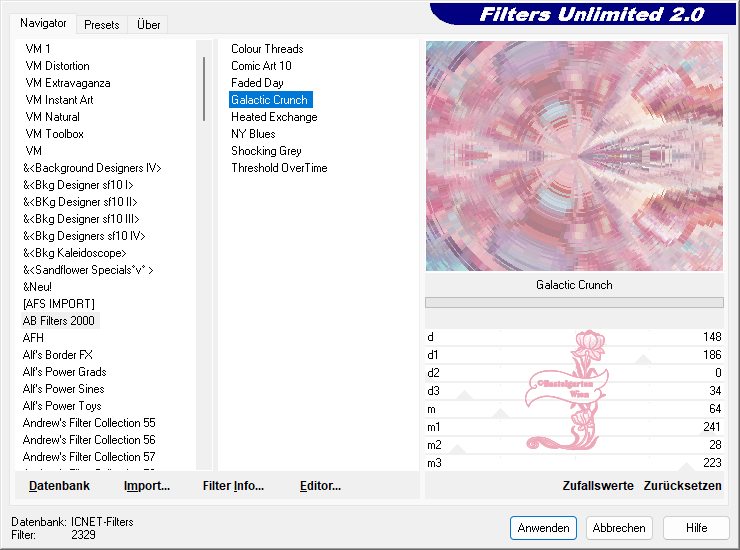
Task: Click the Anwenden button
Action: pyautogui.click(x=543, y=528)
